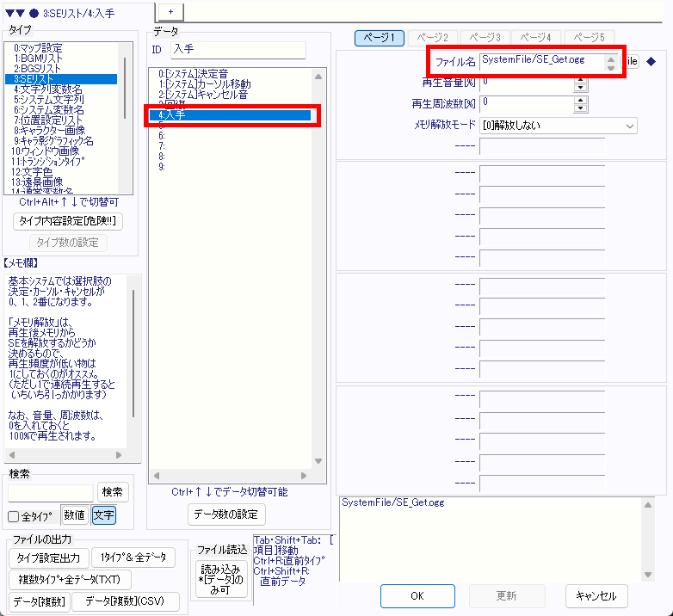Select 0:[システム]決定音 in the data list
Viewport: 673px width, 616px height.
[193, 74]
